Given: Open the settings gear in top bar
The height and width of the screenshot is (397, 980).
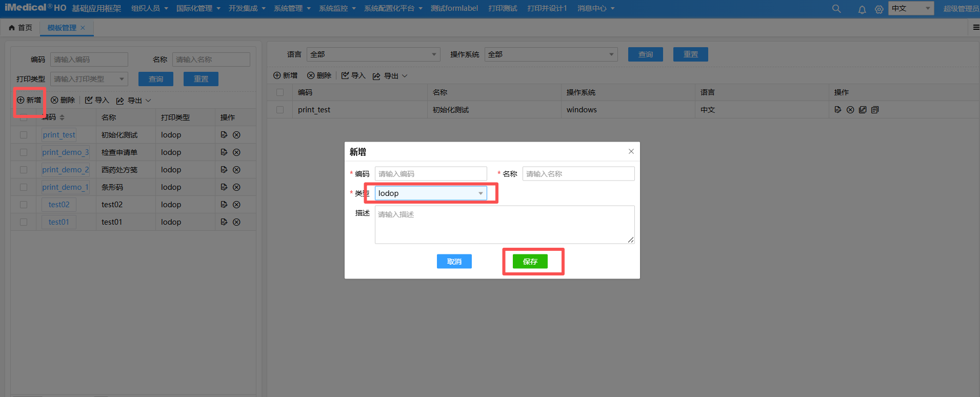Looking at the screenshot, I should tap(879, 9).
